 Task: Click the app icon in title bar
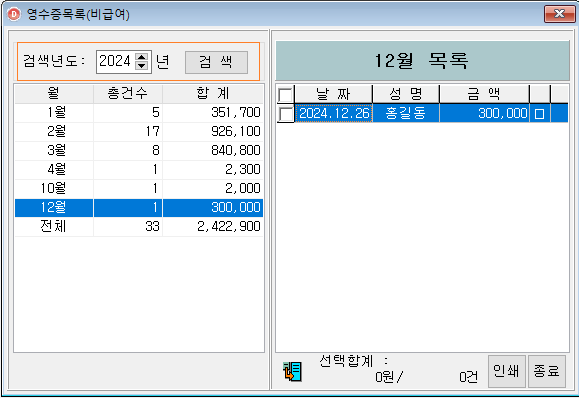(x=14, y=14)
